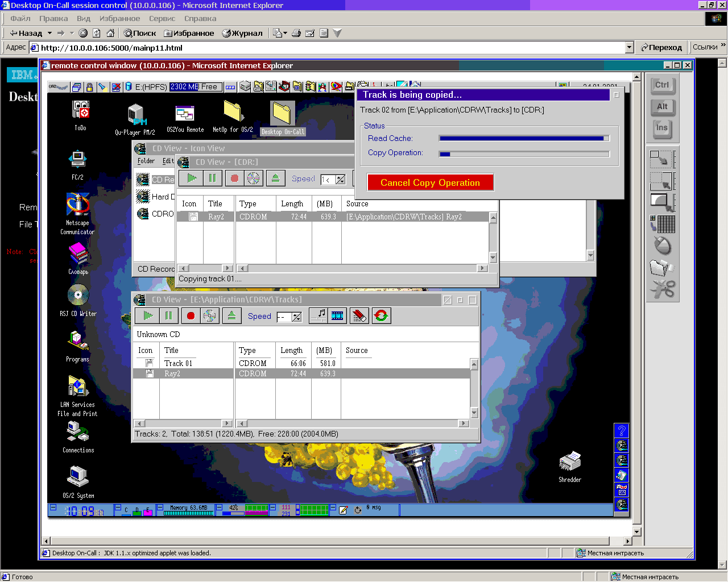Viewport: 728px width, 582px height.
Task: Click the shrink-screen scaling icon
Action: 663,158
